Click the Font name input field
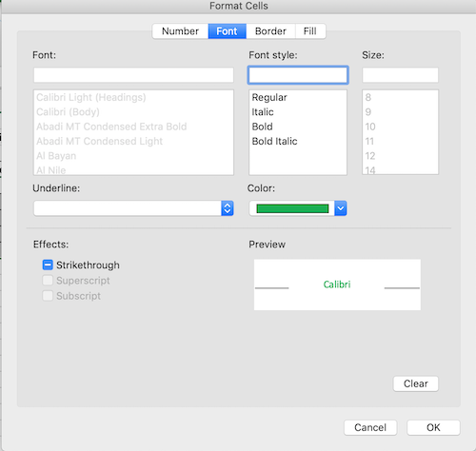476x451 pixels. point(133,75)
